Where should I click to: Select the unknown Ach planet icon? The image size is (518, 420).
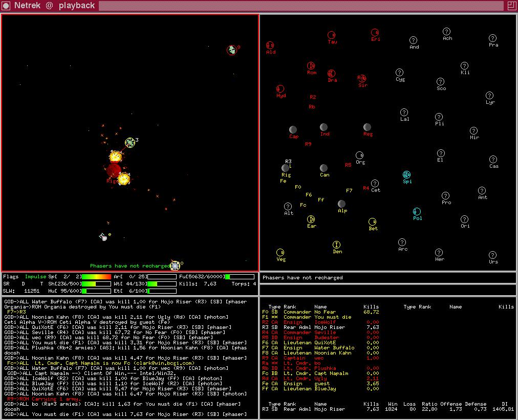[446, 31]
